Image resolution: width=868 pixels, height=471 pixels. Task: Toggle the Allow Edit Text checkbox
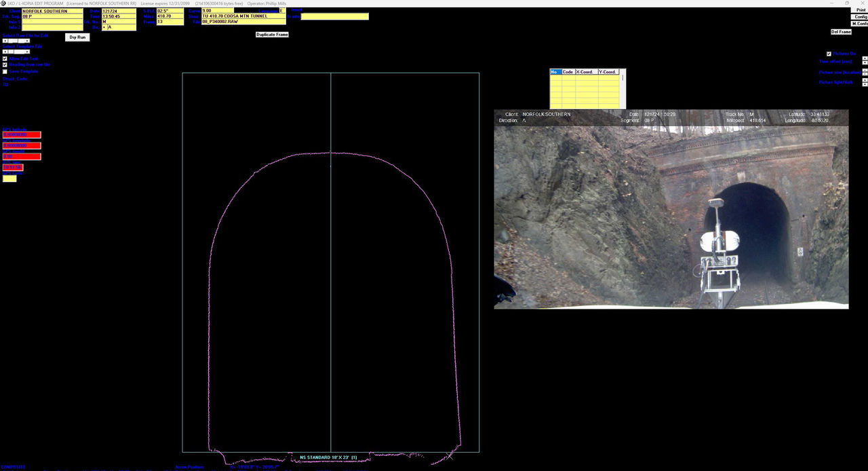pyautogui.click(x=5, y=59)
